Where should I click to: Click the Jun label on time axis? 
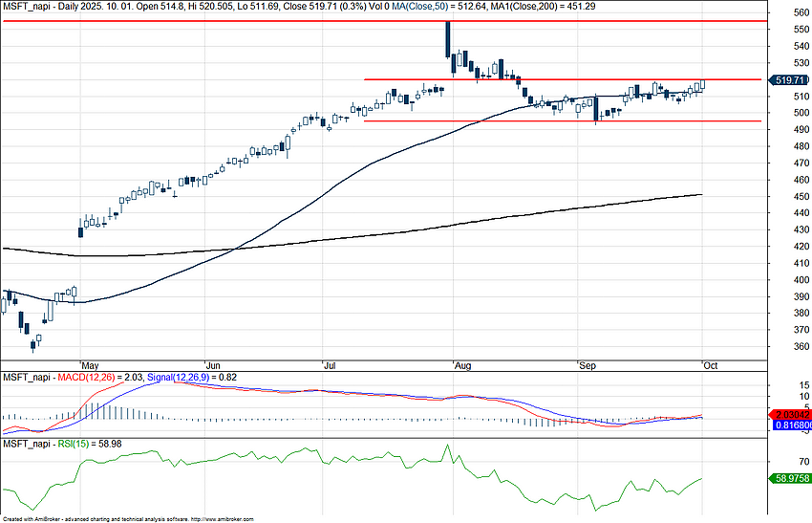tap(214, 365)
